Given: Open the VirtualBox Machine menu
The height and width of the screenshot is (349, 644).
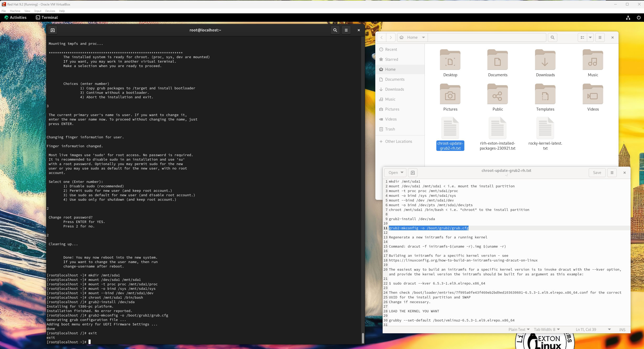Looking at the screenshot, I should (15, 11).
